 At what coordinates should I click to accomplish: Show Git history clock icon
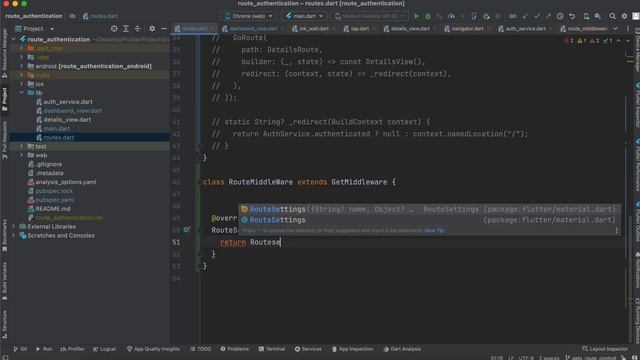point(560,16)
